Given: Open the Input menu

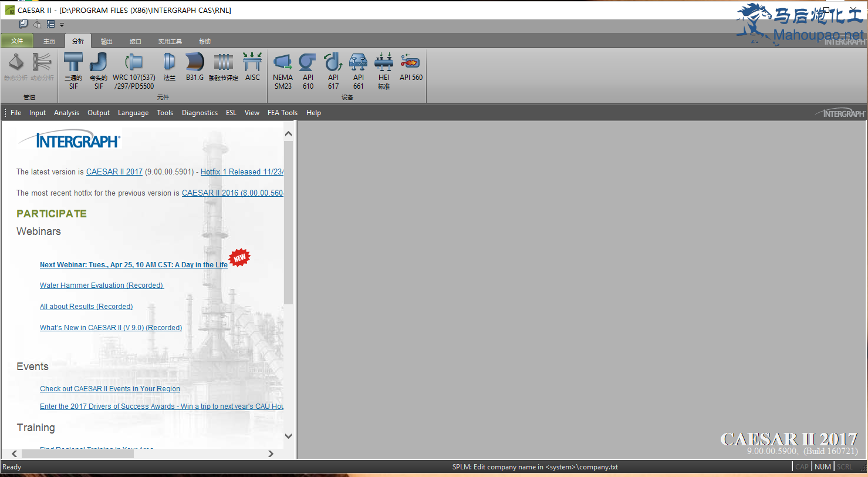Looking at the screenshot, I should point(38,113).
